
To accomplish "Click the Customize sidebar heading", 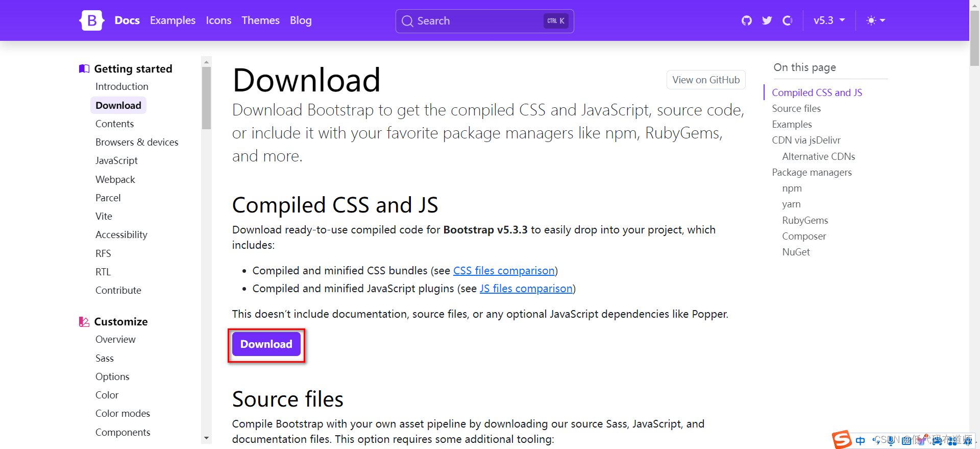I will 121,322.
